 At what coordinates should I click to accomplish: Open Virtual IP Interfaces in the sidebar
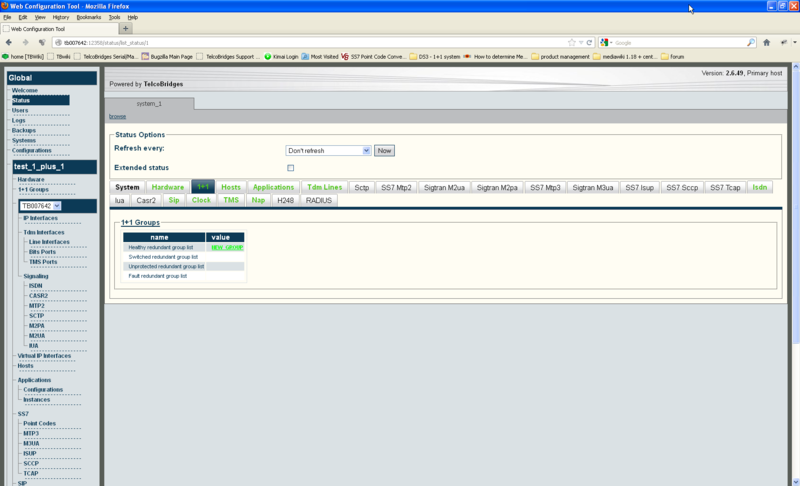[44, 356]
